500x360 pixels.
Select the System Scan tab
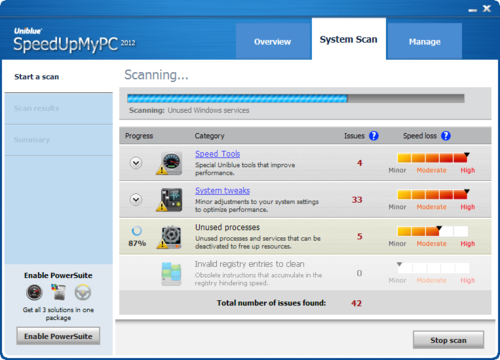tap(349, 39)
